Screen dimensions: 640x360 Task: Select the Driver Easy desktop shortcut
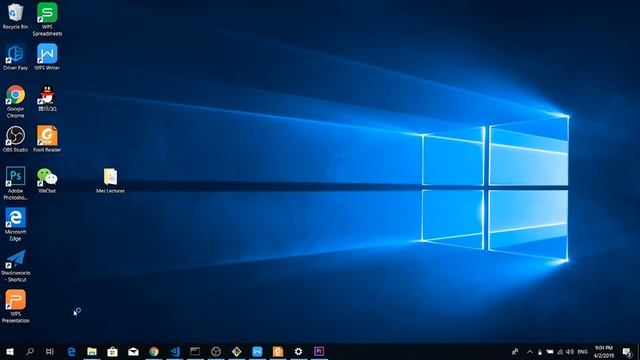click(16, 58)
